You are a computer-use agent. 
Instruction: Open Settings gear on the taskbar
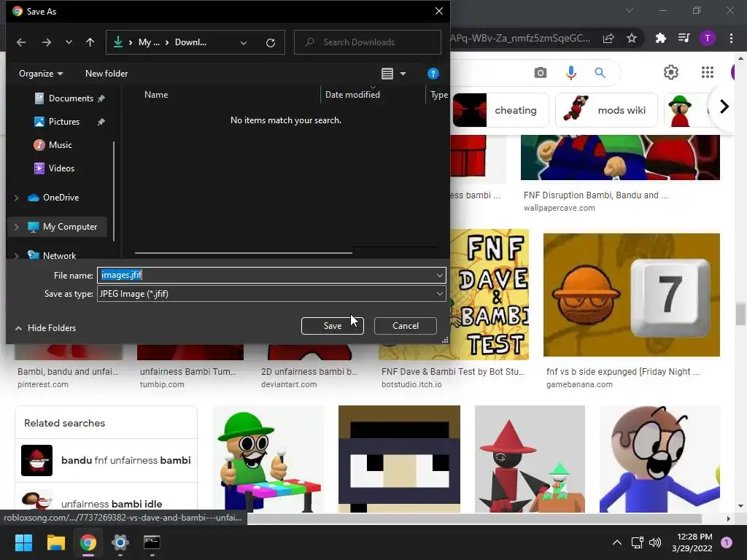pos(120,542)
